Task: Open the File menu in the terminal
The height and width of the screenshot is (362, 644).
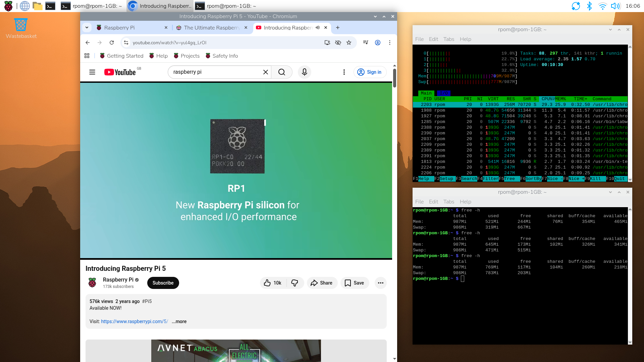Action: [x=419, y=39]
